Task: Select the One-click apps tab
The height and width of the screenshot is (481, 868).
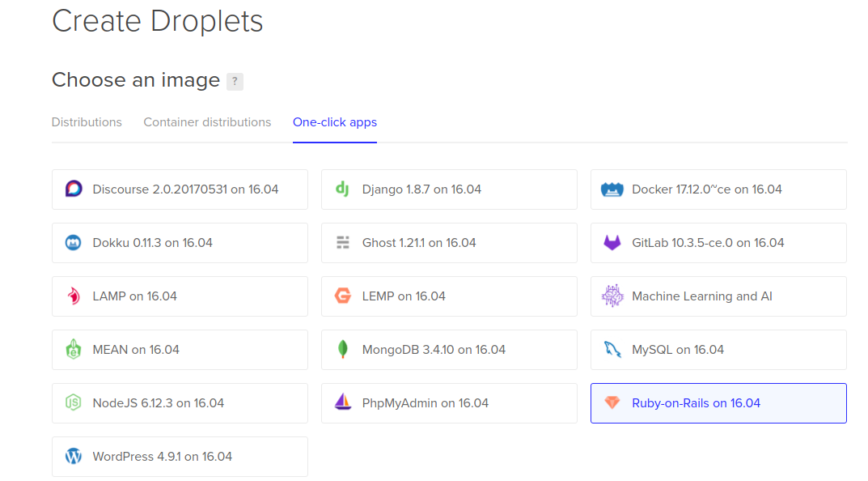Action: tap(334, 122)
